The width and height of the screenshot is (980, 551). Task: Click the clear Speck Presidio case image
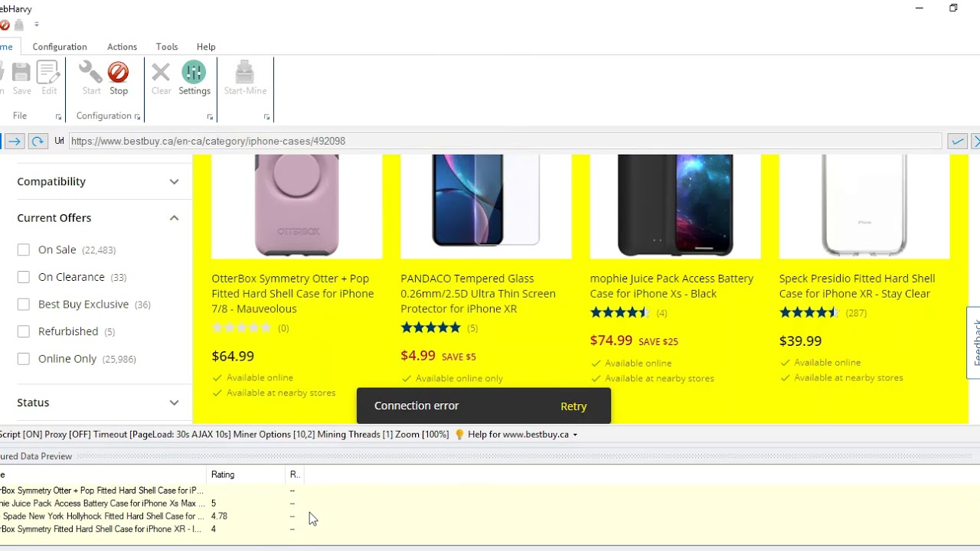(864, 205)
